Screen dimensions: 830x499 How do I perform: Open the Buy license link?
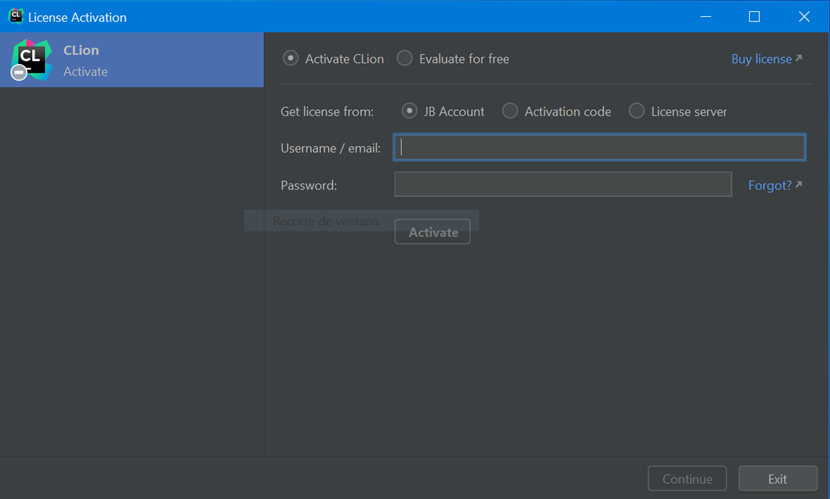(x=761, y=59)
